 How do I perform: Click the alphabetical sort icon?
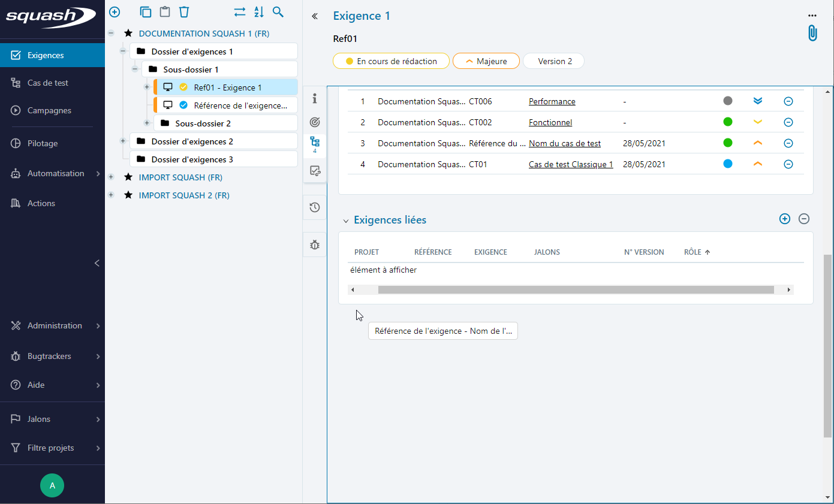coord(259,12)
